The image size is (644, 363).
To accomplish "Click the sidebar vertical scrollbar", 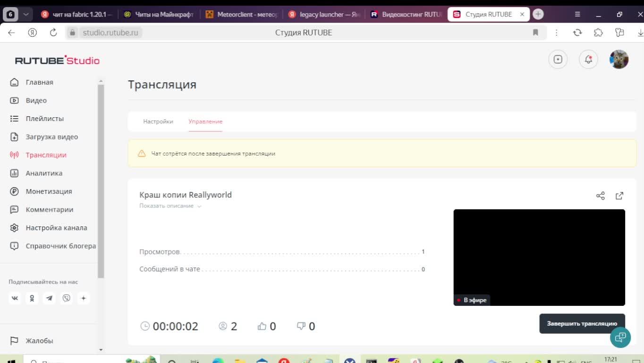I will 101,181.
